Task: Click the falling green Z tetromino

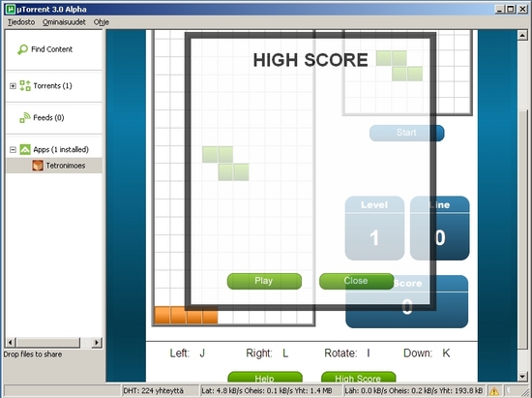Action: (x=225, y=164)
